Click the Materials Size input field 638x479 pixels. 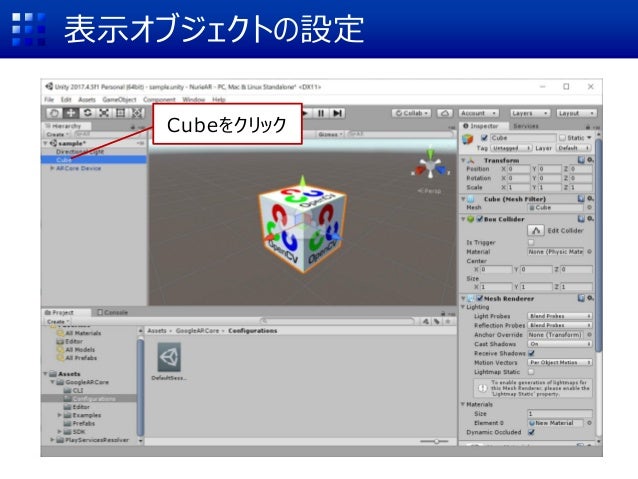pos(560,413)
